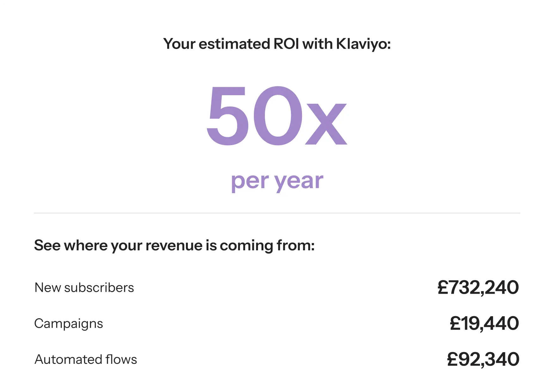Click the £19,440 campaigns amount
Viewport: 554px width, 392px height.
484,323
